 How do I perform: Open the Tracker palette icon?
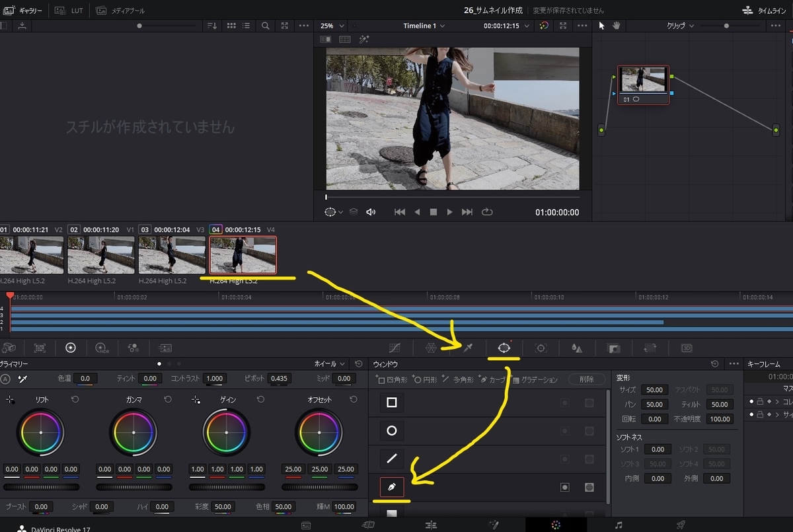[x=541, y=348]
